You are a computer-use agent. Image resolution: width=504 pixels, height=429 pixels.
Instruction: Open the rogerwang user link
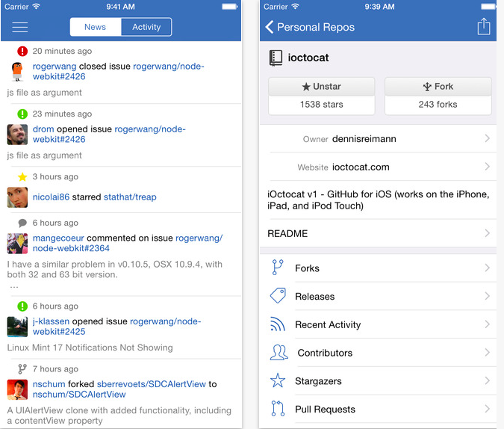55,67
